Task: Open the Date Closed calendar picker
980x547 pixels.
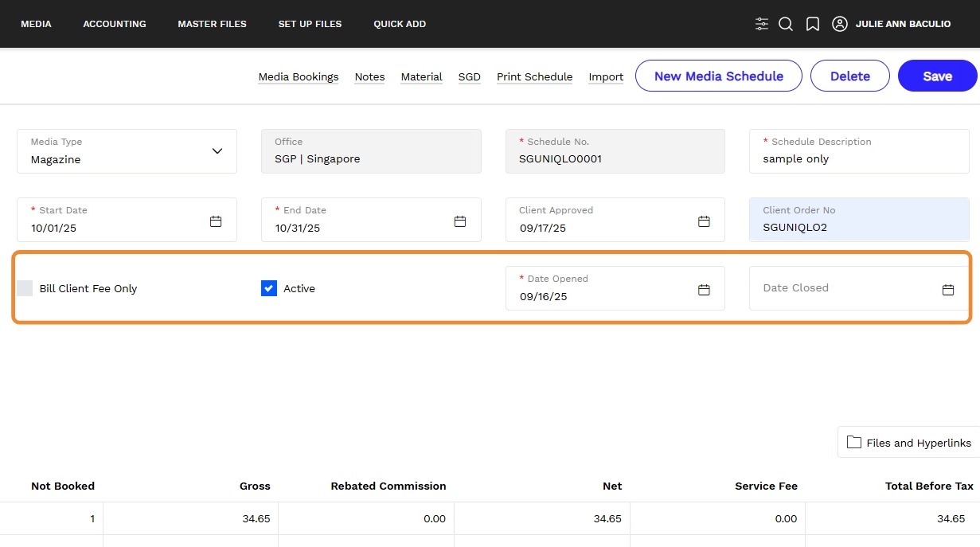Action: (948, 290)
